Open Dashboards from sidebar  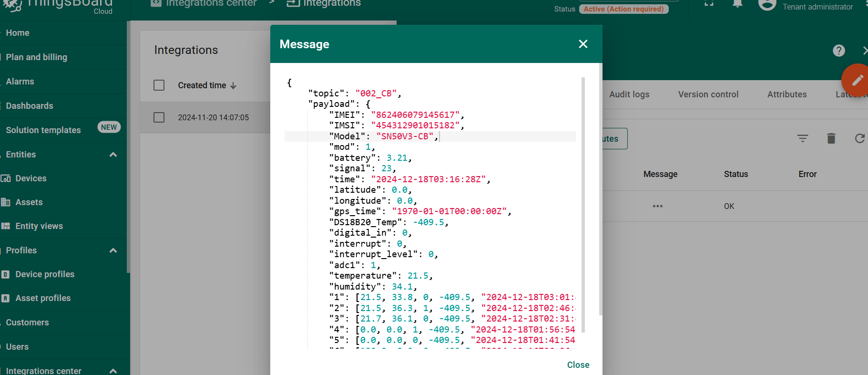(30, 106)
